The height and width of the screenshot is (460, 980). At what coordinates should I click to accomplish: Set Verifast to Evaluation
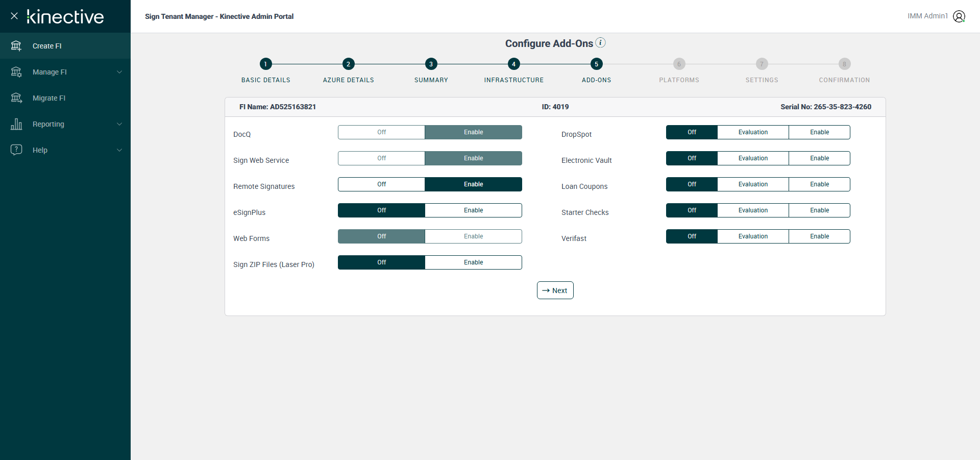click(753, 236)
